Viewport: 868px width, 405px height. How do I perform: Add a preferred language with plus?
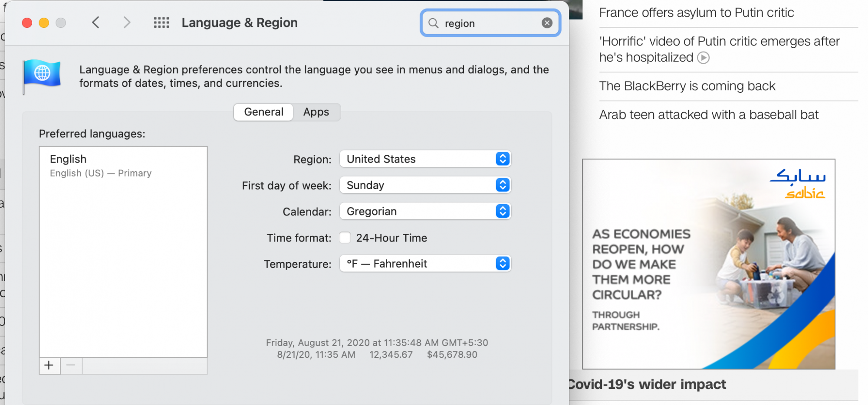(49, 366)
